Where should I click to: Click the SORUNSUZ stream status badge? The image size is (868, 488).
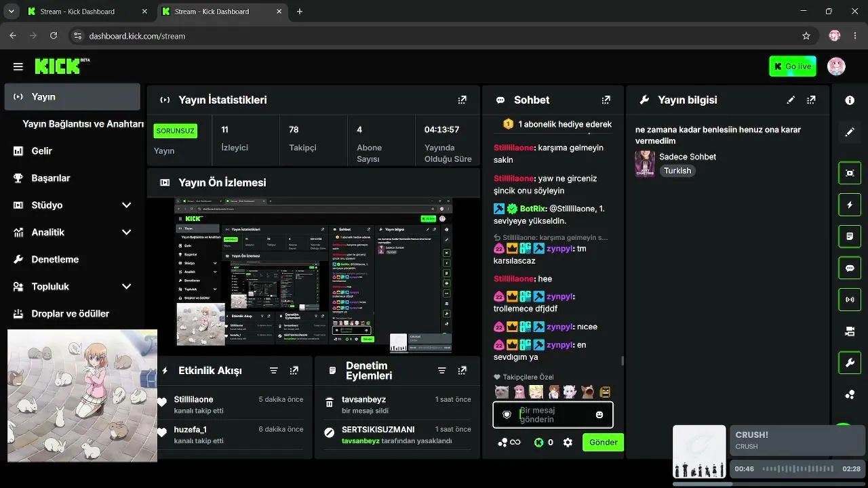click(x=176, y=131)
